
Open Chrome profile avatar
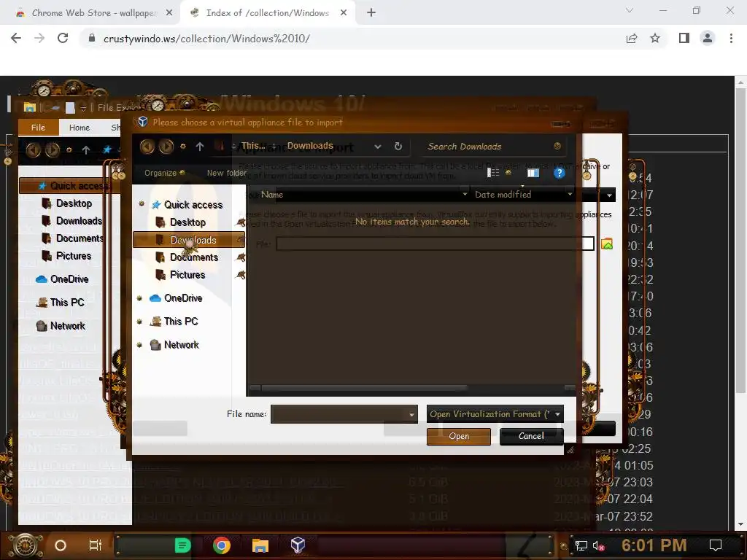(708, 38)
